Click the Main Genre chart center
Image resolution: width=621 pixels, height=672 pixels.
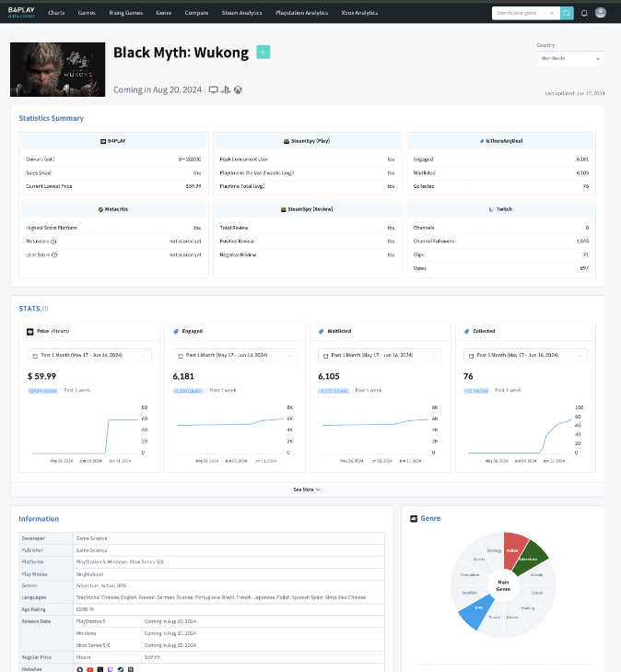(503, 585)
